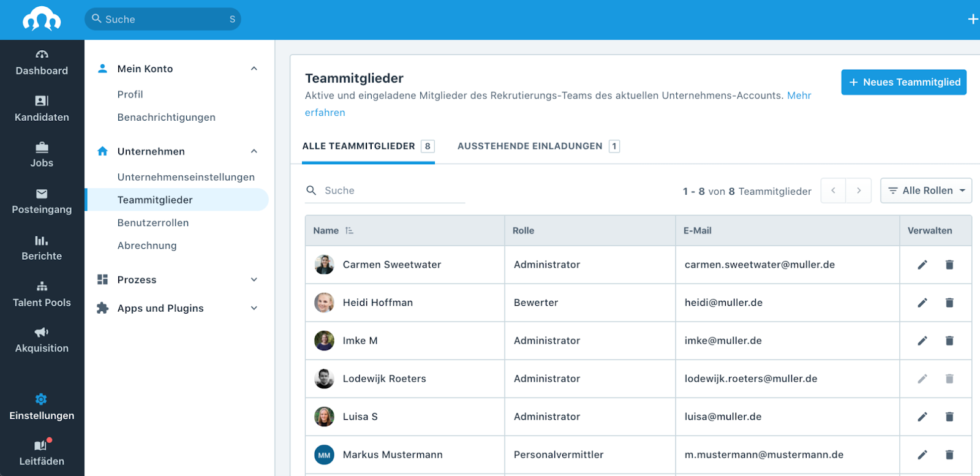Viewport: 980px width, 476px height.
Task: Click email imke@muller.de
Action: coord(723,341)
